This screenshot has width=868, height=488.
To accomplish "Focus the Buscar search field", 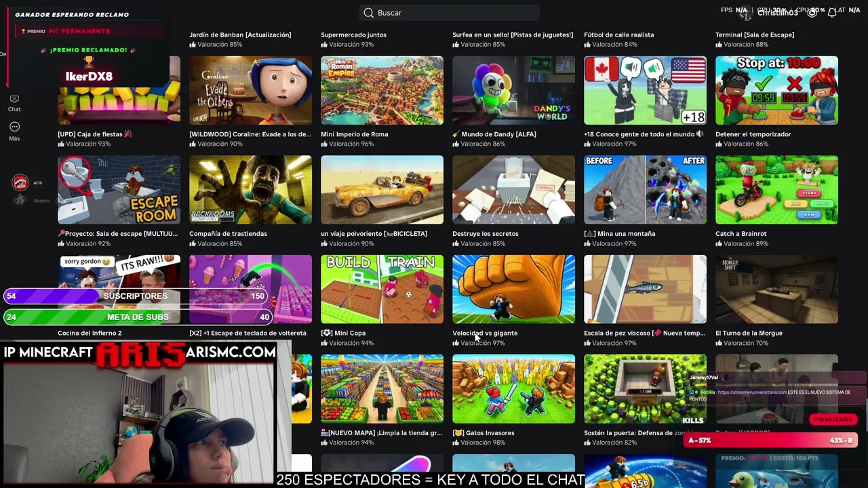I will tap(450, 13).
